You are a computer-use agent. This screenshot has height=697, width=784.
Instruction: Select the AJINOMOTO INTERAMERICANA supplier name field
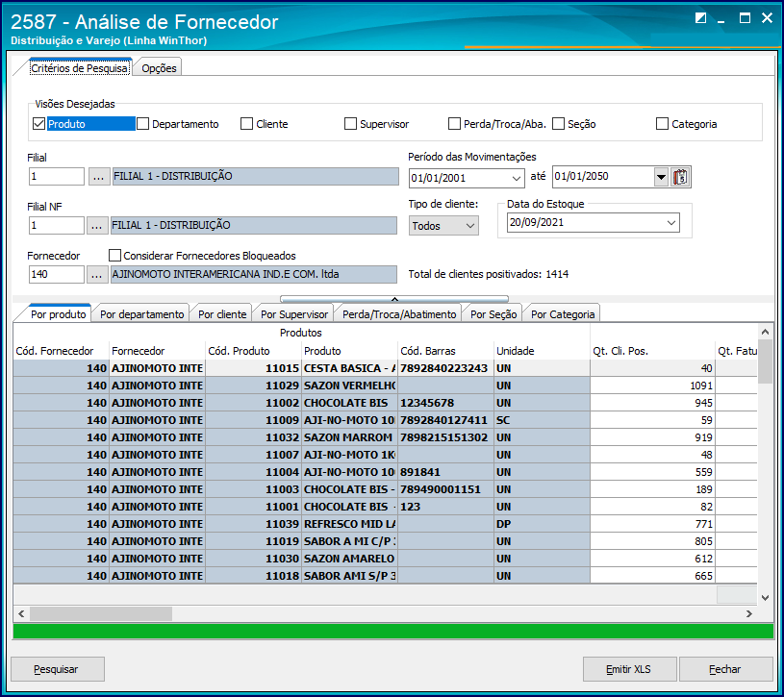(254, 274)
